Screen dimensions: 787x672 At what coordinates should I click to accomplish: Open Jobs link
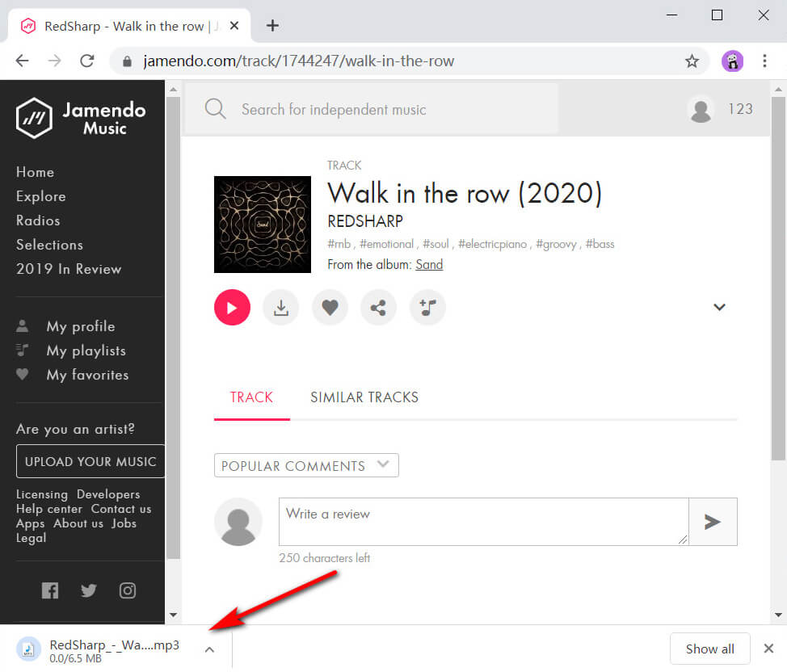pyautogui.click(x=124, y=523)
